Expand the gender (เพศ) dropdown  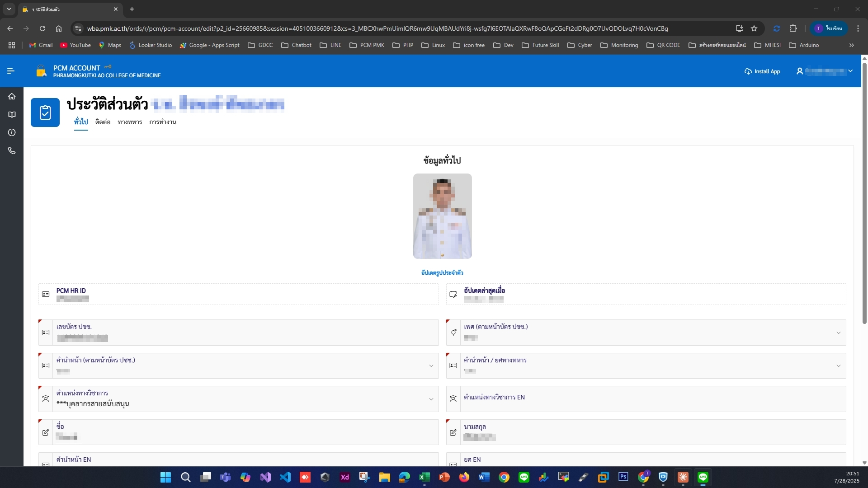(838, 333)
